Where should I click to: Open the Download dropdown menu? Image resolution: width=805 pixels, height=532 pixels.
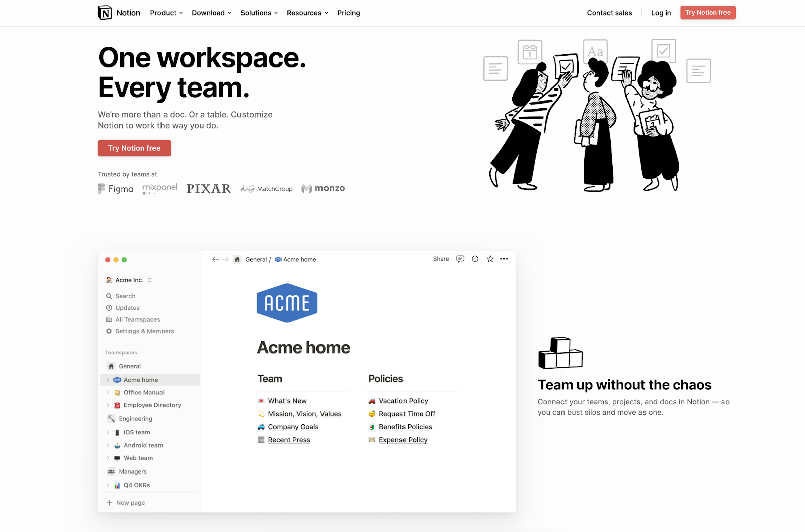tap(211, 13)
